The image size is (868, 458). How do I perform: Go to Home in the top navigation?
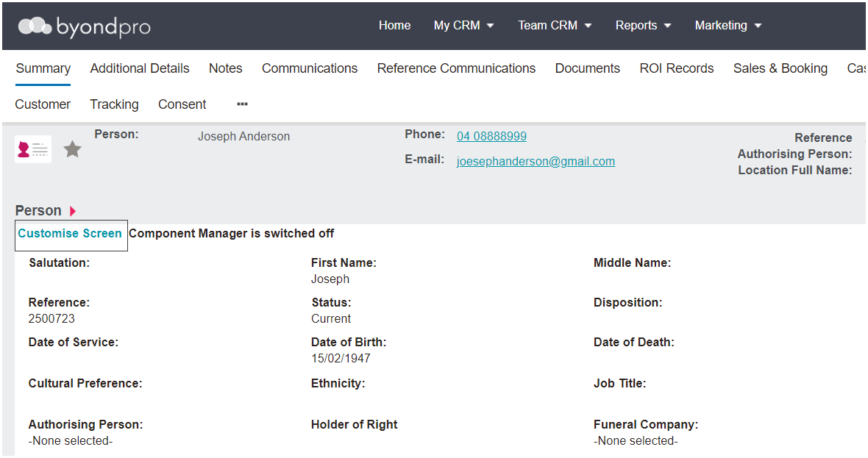pos(395,26)
